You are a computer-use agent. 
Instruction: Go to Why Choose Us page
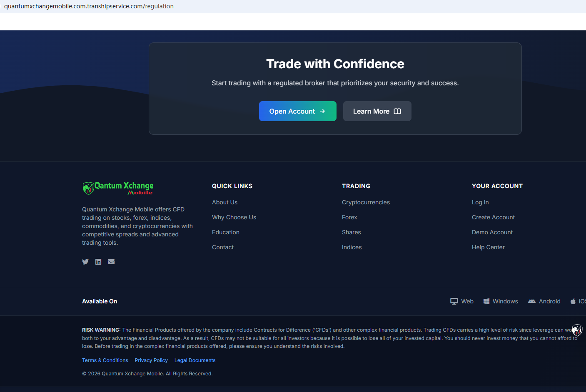pos(234,217)
